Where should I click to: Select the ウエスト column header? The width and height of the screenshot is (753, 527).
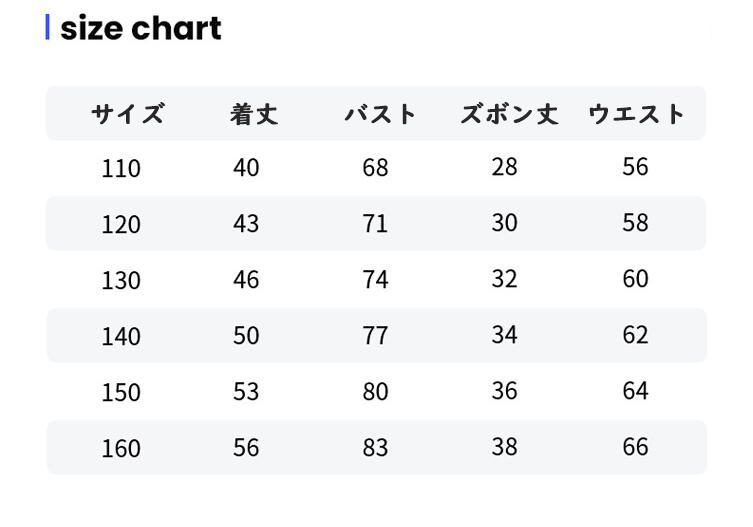coord(636,114)
